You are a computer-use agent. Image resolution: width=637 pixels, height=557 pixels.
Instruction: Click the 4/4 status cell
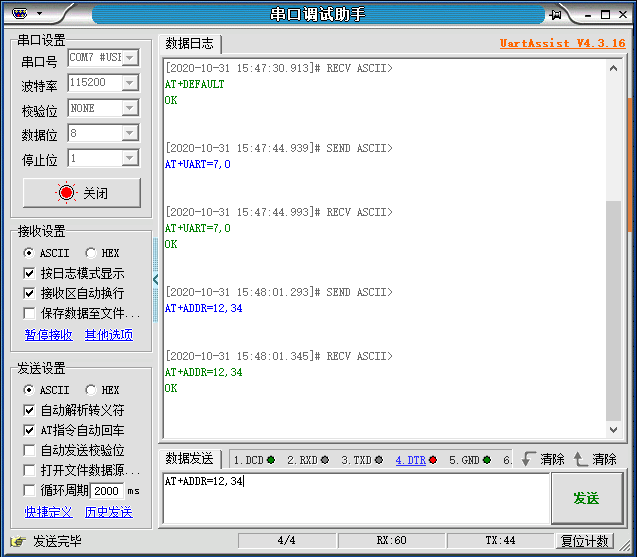[286, 540]
